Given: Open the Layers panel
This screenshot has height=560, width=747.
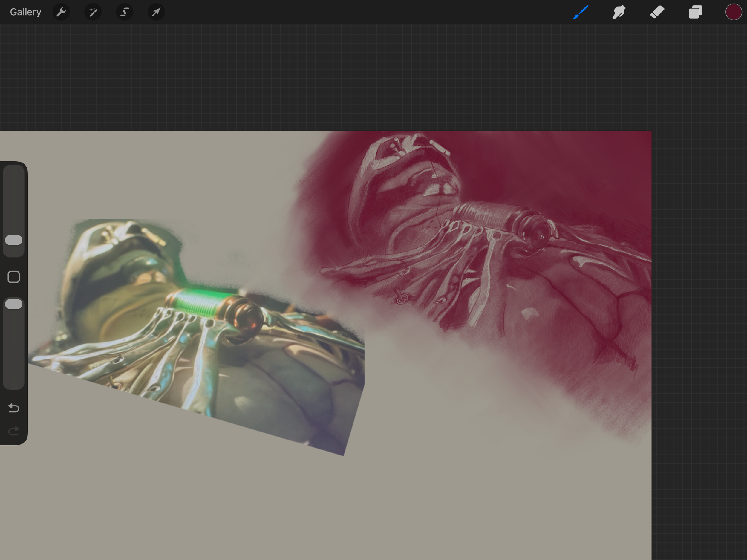Looking at the screenshot, I should 695,12.
